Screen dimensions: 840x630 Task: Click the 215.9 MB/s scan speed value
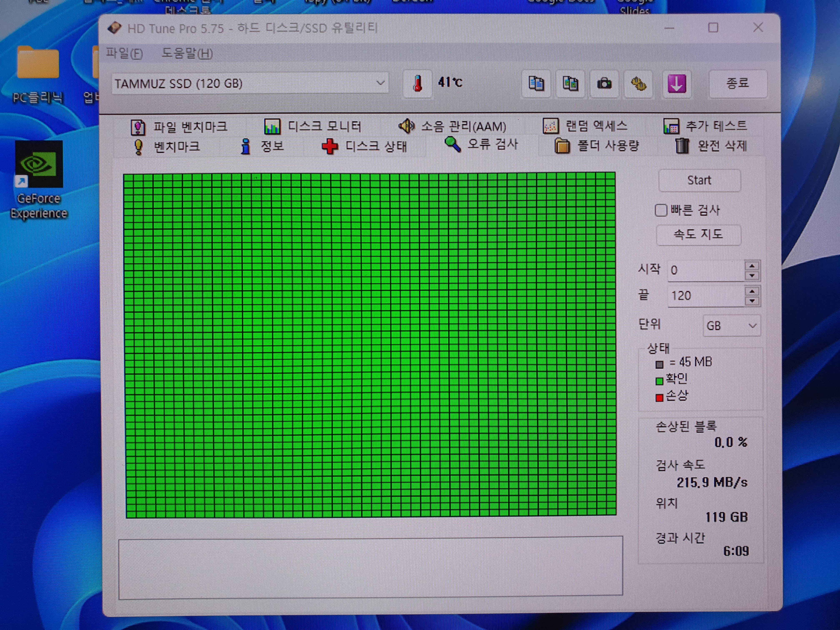pos(712,482)
